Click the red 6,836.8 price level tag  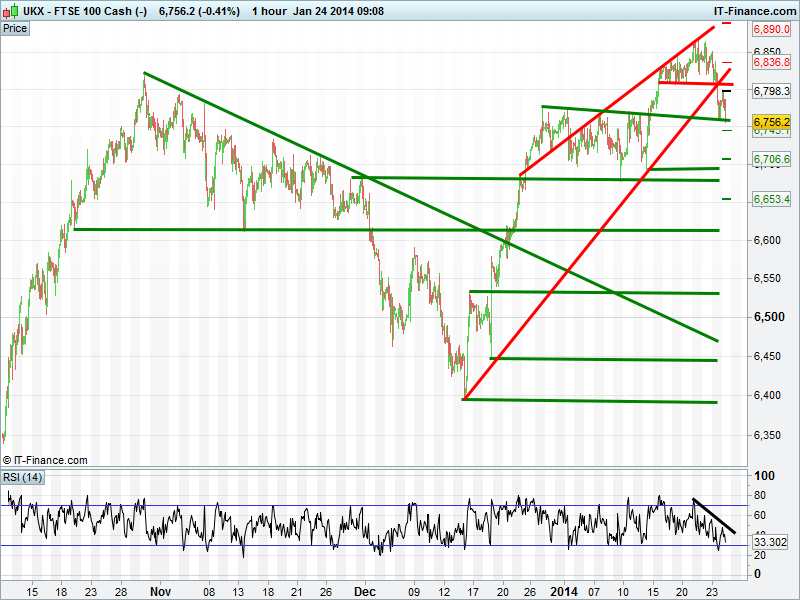(x=771, y=62)
